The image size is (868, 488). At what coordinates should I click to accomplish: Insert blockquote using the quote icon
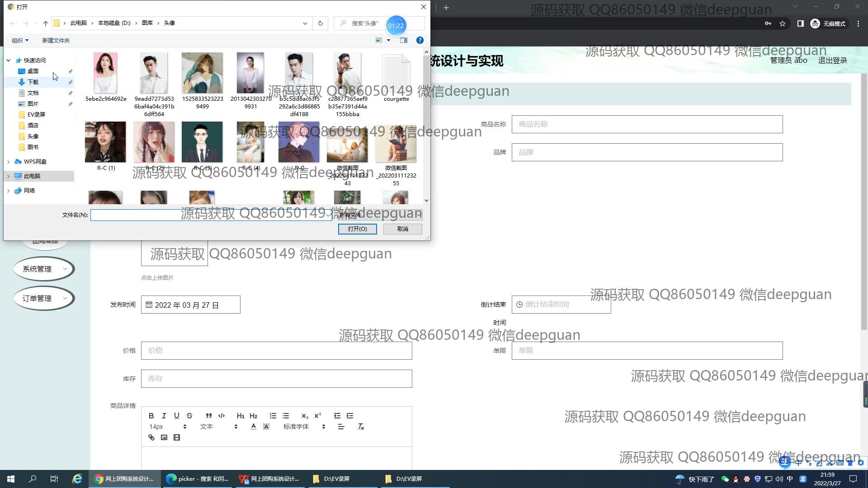click(x=208, y=416)
